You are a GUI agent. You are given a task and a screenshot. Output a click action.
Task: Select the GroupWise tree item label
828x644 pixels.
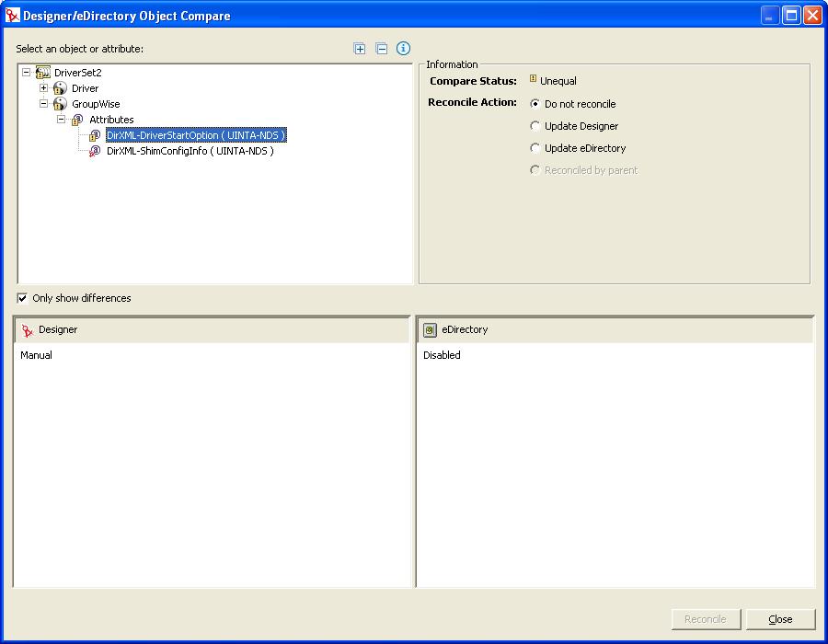(x=96, y=105)
